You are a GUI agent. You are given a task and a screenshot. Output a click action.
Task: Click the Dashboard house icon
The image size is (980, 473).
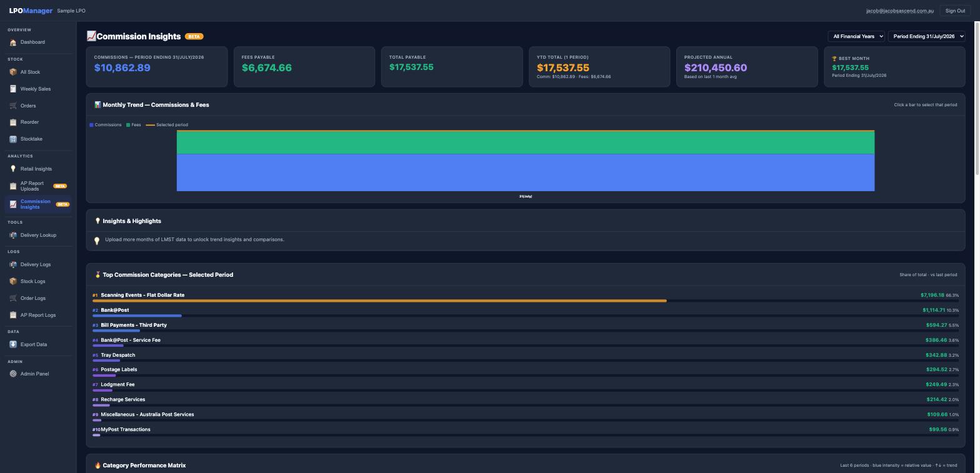point(13,42)
